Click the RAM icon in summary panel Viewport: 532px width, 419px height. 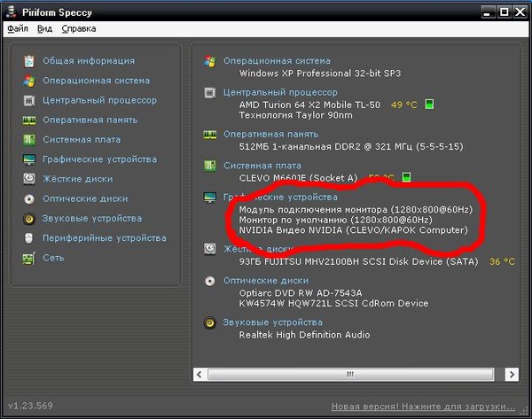(x=209, y=135)
